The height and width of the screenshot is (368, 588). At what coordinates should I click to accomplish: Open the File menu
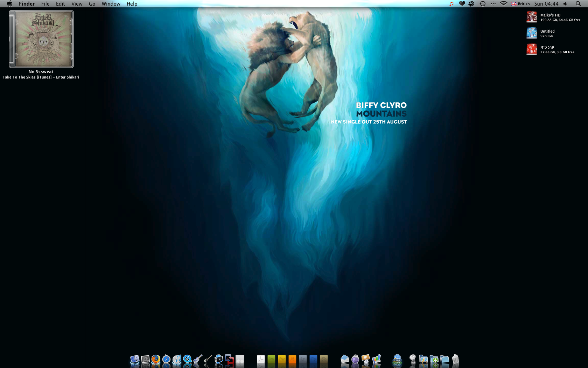pyautogui.click(x=45, y=4)
